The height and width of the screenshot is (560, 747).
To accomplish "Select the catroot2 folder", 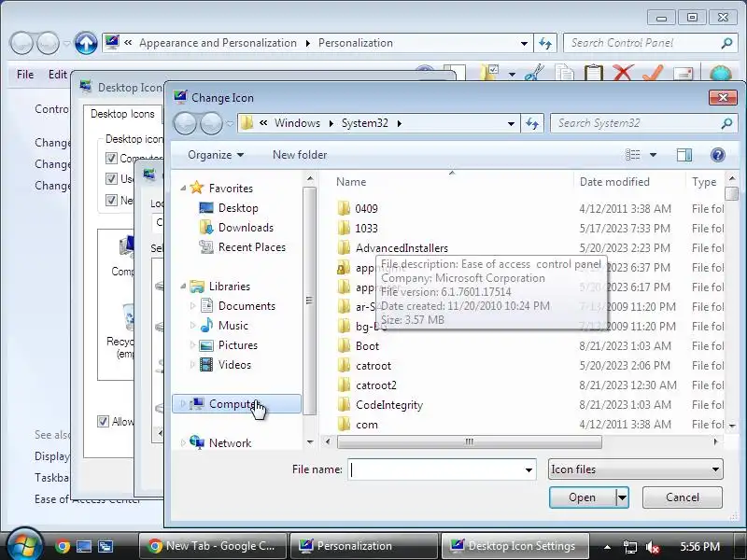I will tap(376, 385).
